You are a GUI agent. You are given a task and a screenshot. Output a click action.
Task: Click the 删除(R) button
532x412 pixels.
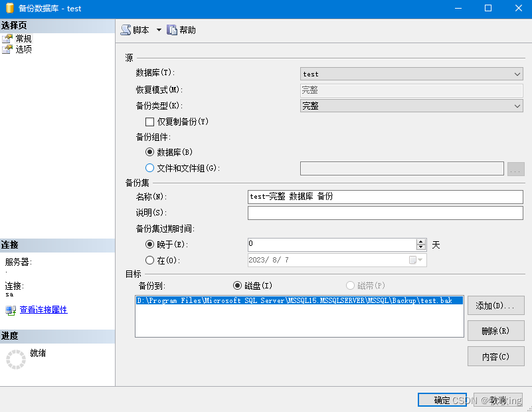pos(495,330)
